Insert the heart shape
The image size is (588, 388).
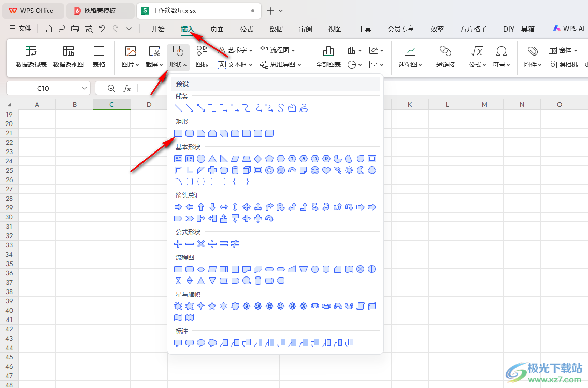(x=326, y=170)
